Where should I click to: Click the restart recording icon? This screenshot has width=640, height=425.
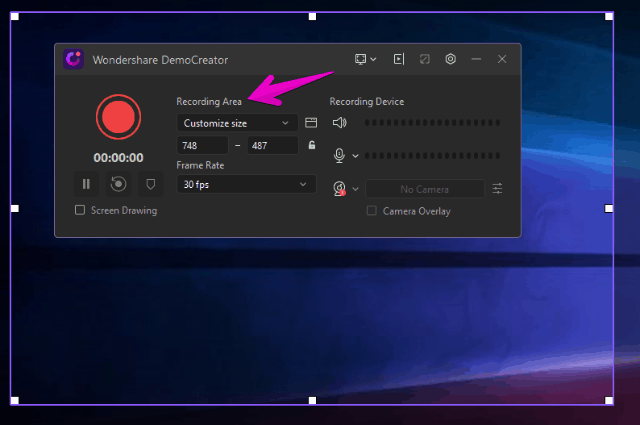tap(118, 184)
